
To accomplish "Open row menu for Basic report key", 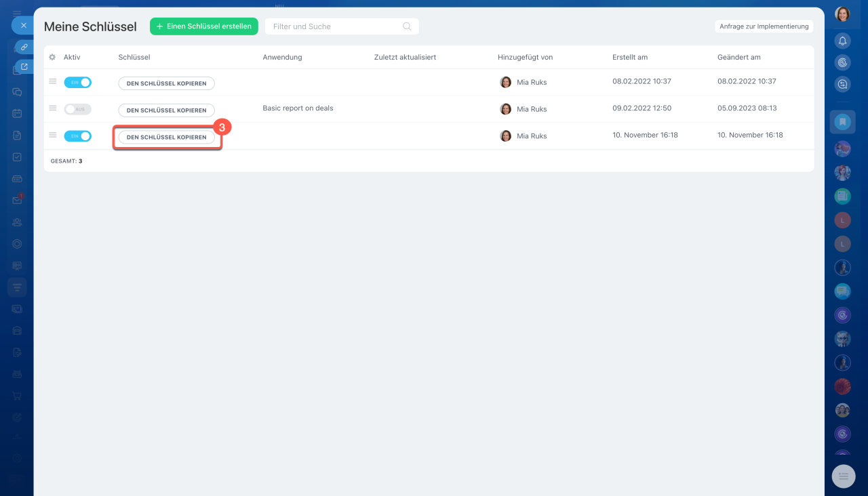I will 53,108.
